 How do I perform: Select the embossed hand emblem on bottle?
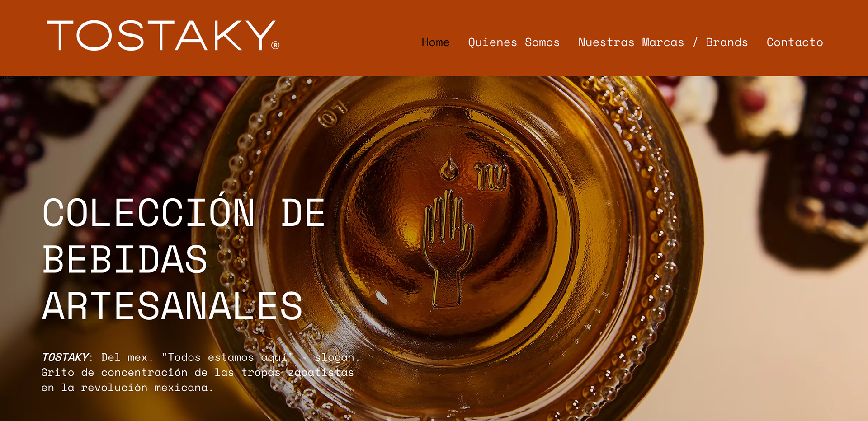point(448,248)
